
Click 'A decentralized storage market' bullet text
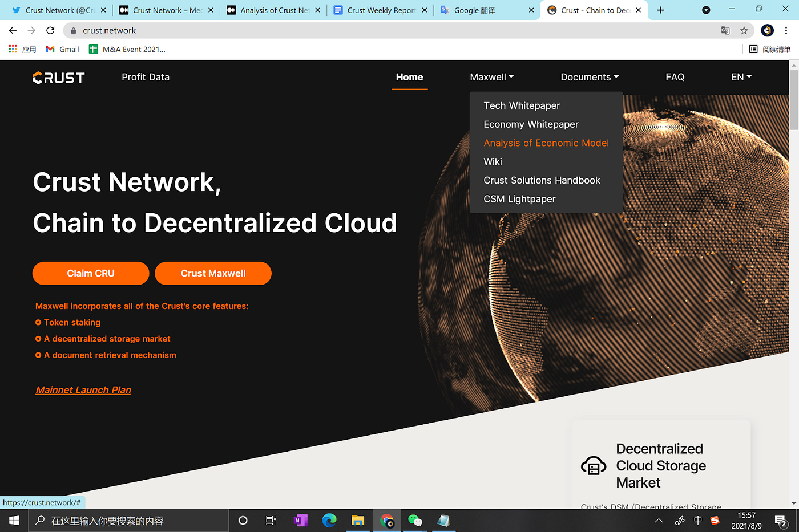click(x=107, y=339)
